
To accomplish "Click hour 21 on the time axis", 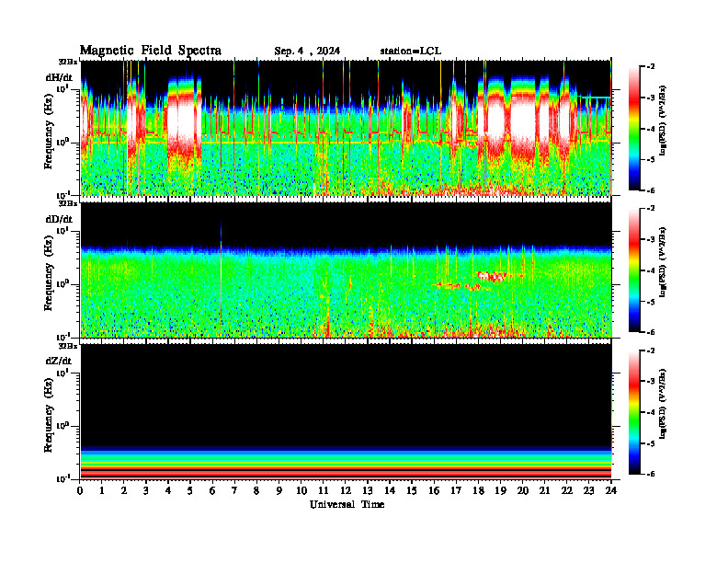I will (x=544, y=490).
